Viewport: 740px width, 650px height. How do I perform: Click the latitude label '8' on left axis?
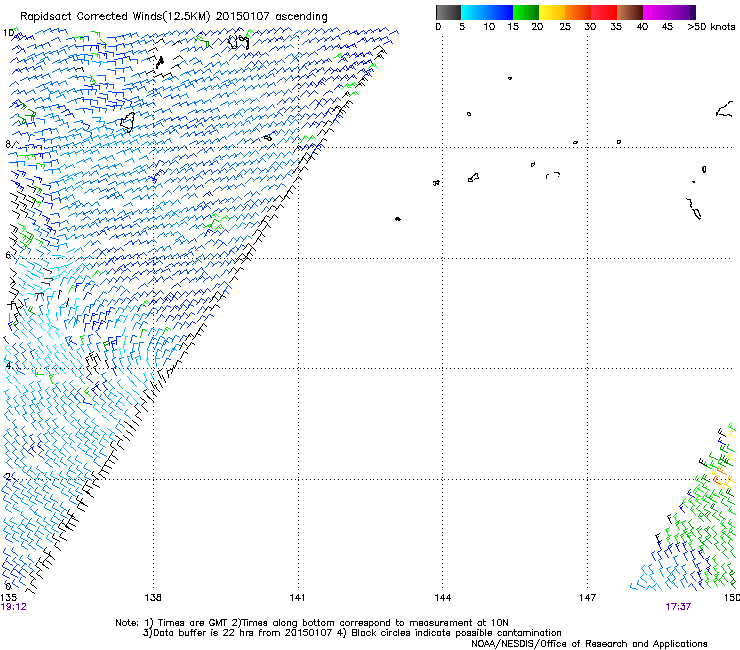8,144
